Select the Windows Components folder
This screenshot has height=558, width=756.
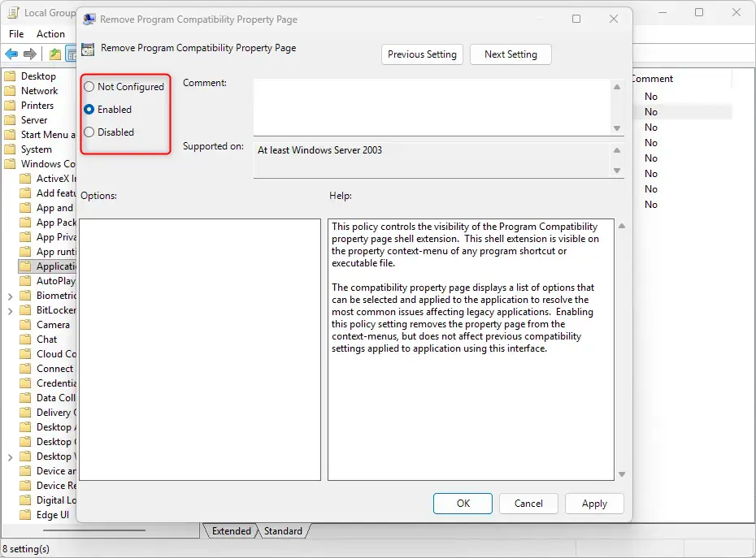(x=40, y=164)
